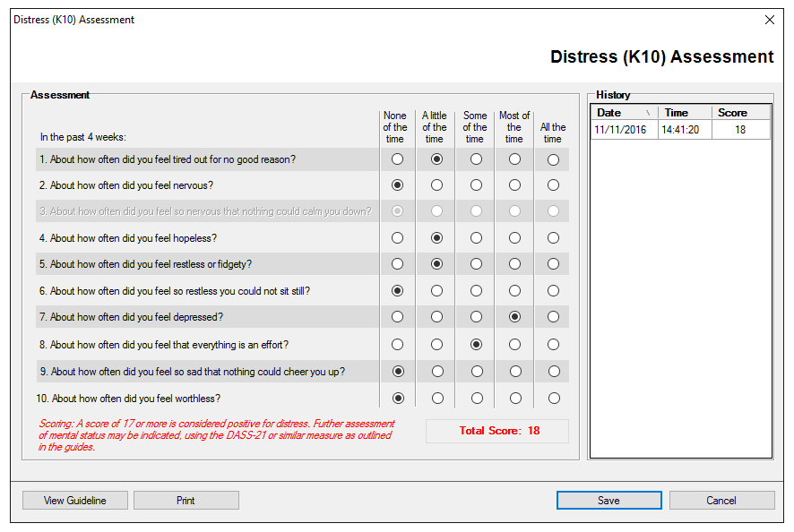Screen dimensions: 794x532
Task: Select 'All the time' for feeling depressed
Action: click(553, 317)
